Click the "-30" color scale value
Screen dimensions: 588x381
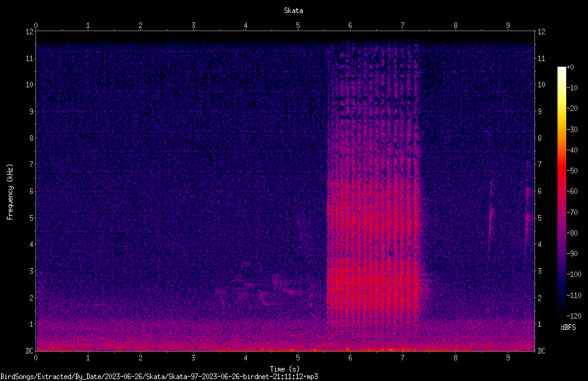pos(572,130)
